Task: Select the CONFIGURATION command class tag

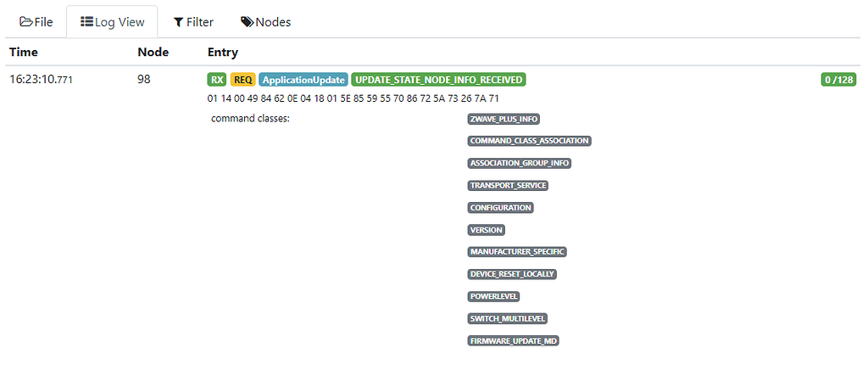Action: [x=500, y=208]
